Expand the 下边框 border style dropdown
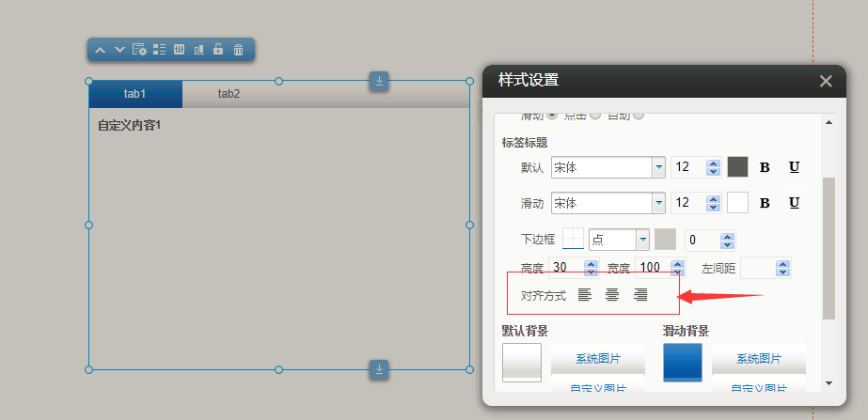The width and height of the screenshot is (868, 420). coord(643,240)
